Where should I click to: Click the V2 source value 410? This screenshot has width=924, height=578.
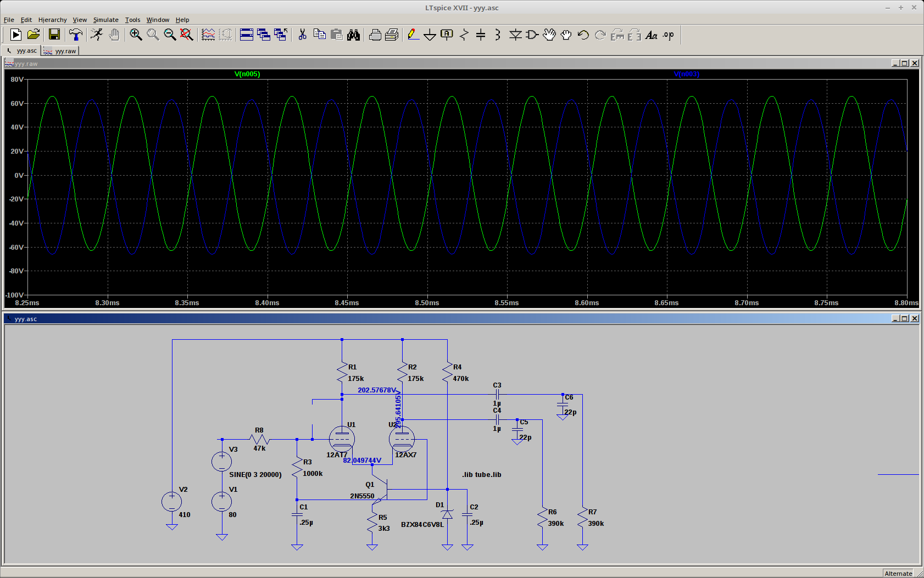pos(185,515)
